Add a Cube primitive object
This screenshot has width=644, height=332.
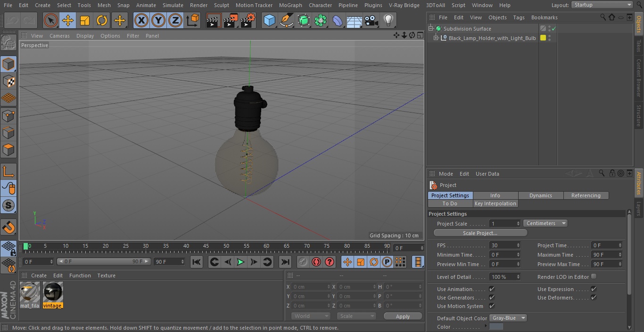click(269, 20)
